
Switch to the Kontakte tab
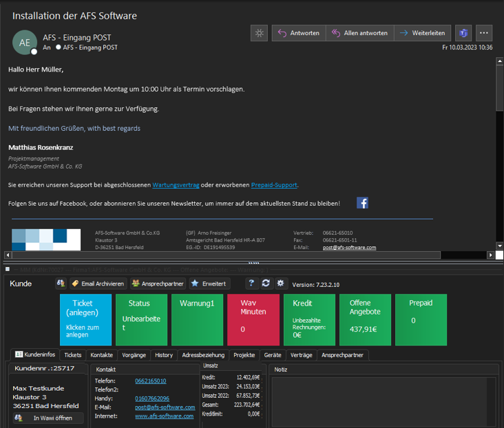tap(102, 355)
